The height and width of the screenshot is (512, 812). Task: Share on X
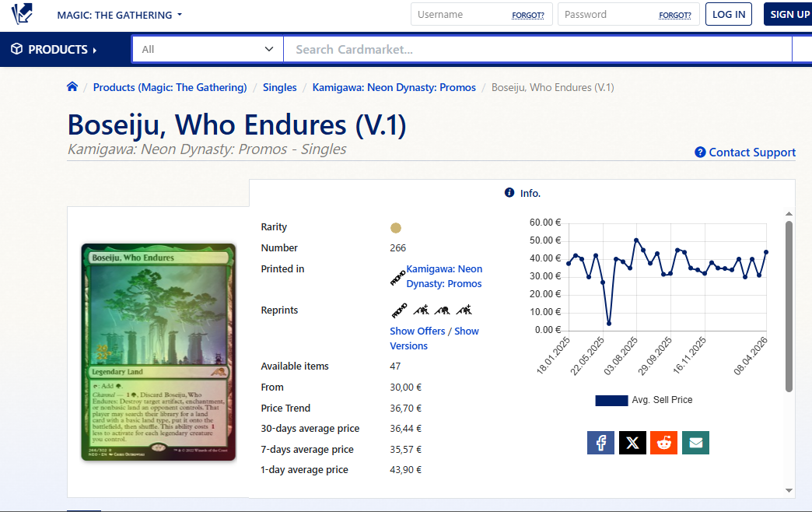(x=632, y=443)
